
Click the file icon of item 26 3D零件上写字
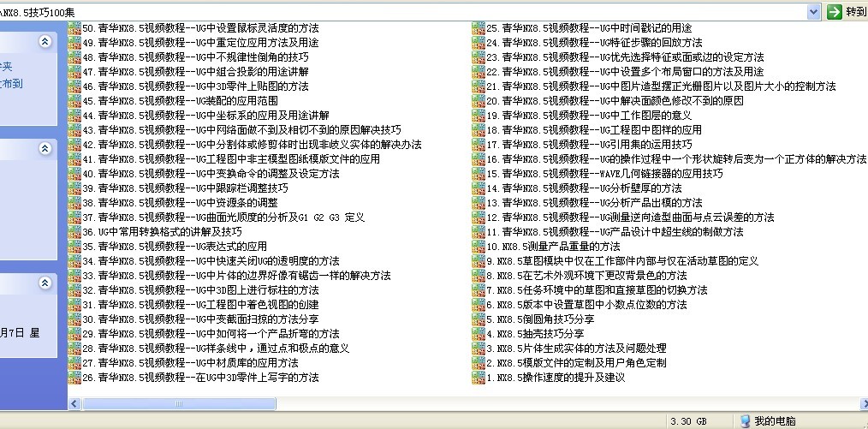tap(74, 378)
